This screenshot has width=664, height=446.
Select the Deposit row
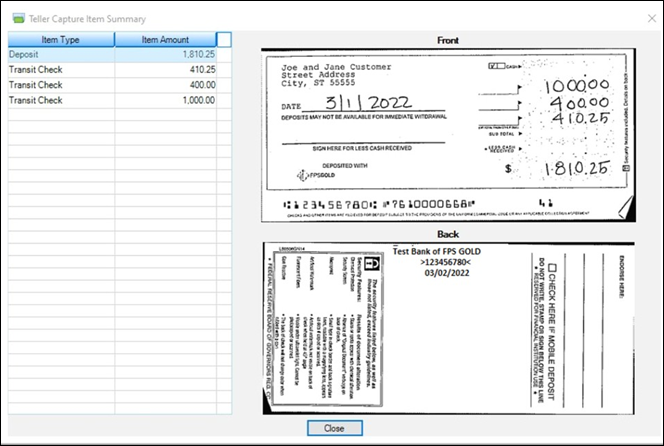[x=120, y=54]
